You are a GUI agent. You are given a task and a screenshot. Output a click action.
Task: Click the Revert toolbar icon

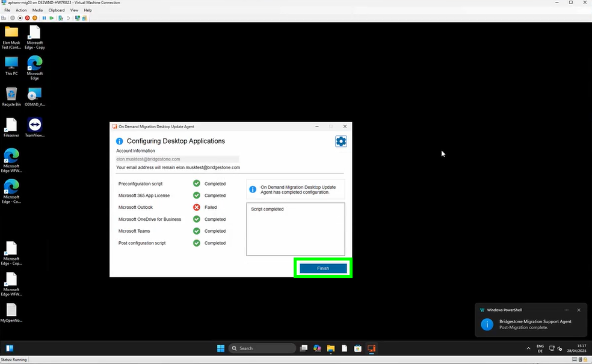point(69,17)
